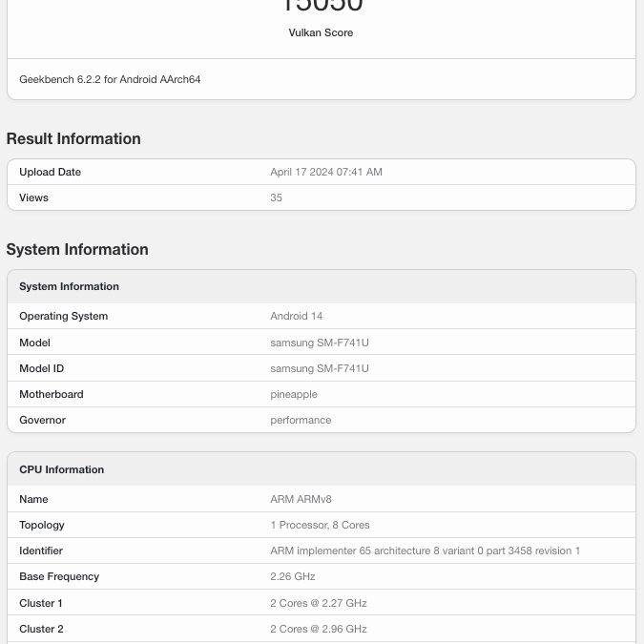The image size is (644, 644).
Task: Click the large System Information section heading
Action: click(77, 249)
